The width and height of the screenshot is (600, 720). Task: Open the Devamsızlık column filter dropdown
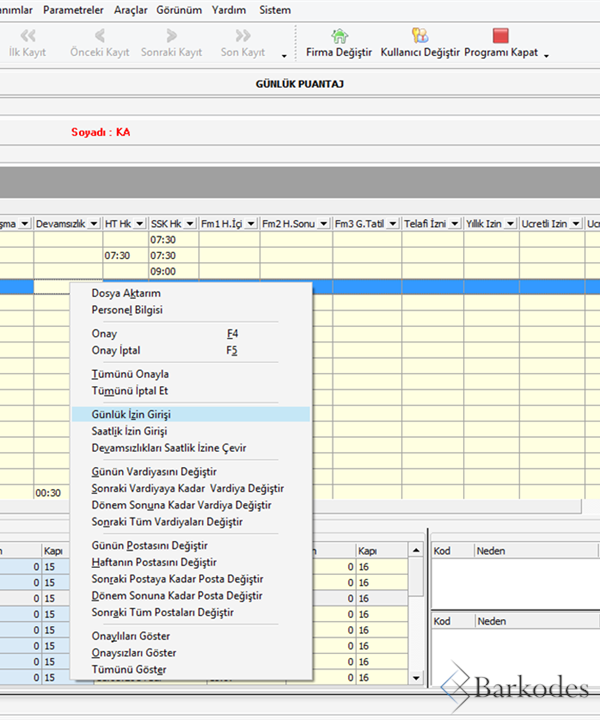point(93,223)
